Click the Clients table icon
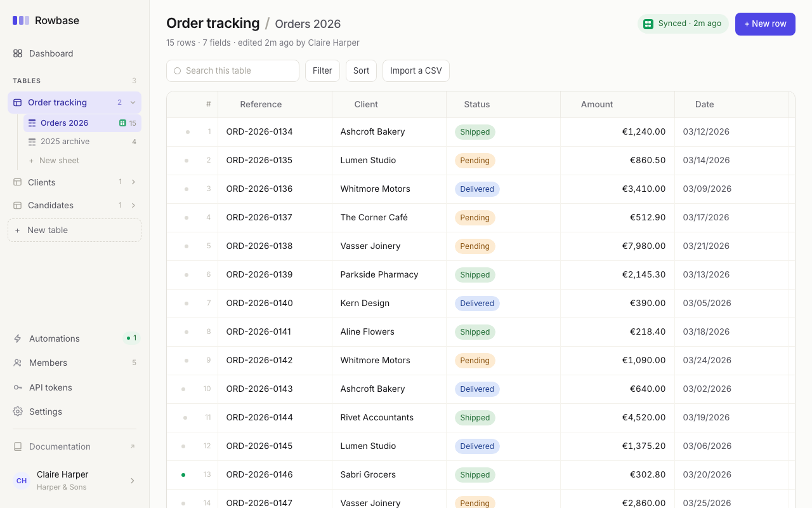 [x=18, y=182]
